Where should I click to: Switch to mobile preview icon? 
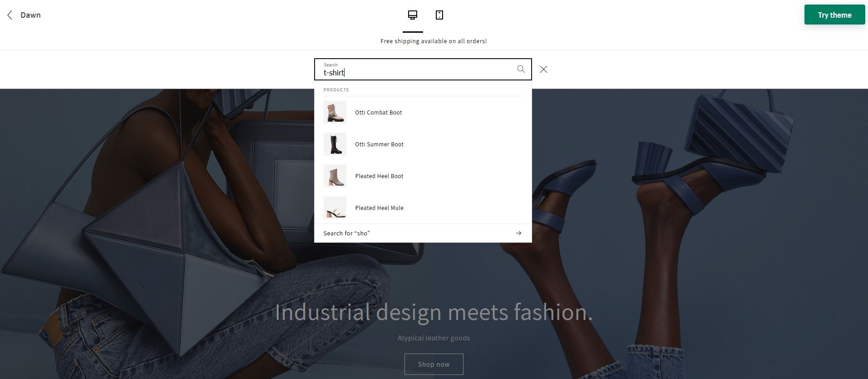[439, 15]
